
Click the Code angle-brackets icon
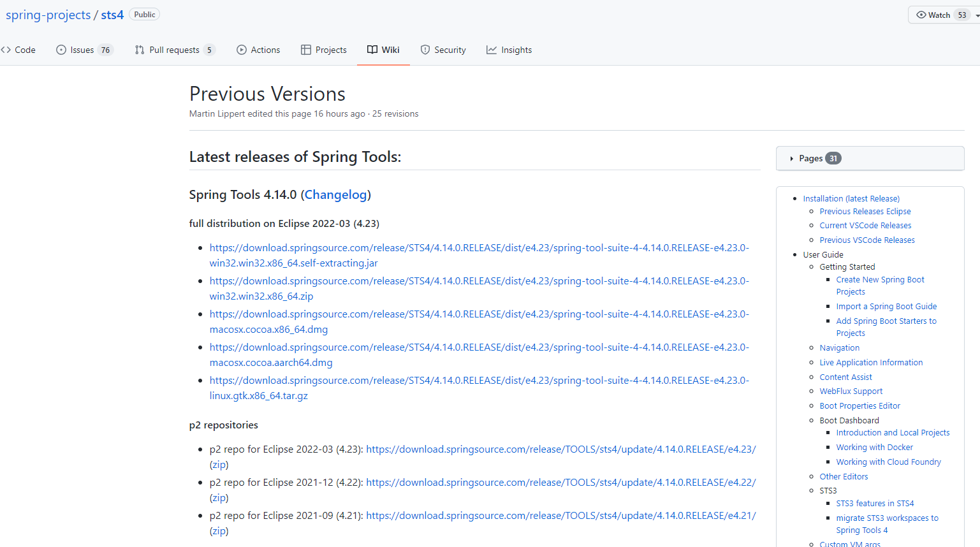tap(6, 50)
